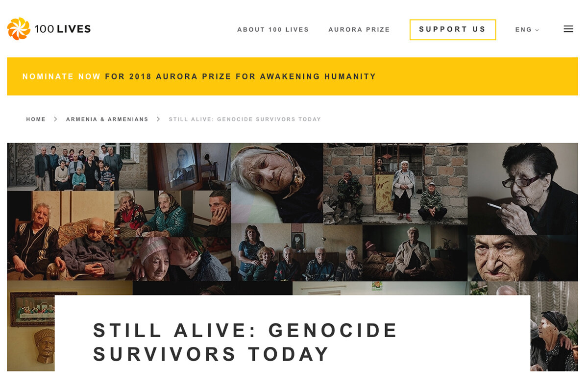Click the 100 Lives orange pinwheel logo
Viewport: 588px width, 392px height.
point(19,29)
